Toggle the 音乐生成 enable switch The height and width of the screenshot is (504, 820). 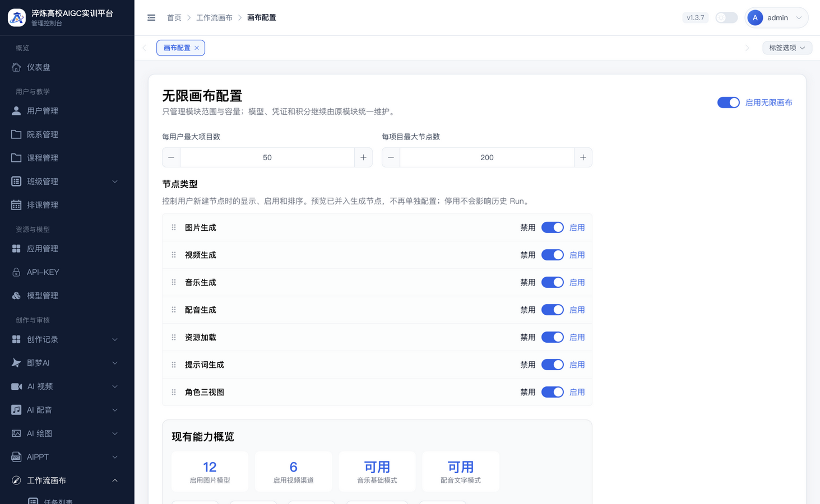click(552, 282)
